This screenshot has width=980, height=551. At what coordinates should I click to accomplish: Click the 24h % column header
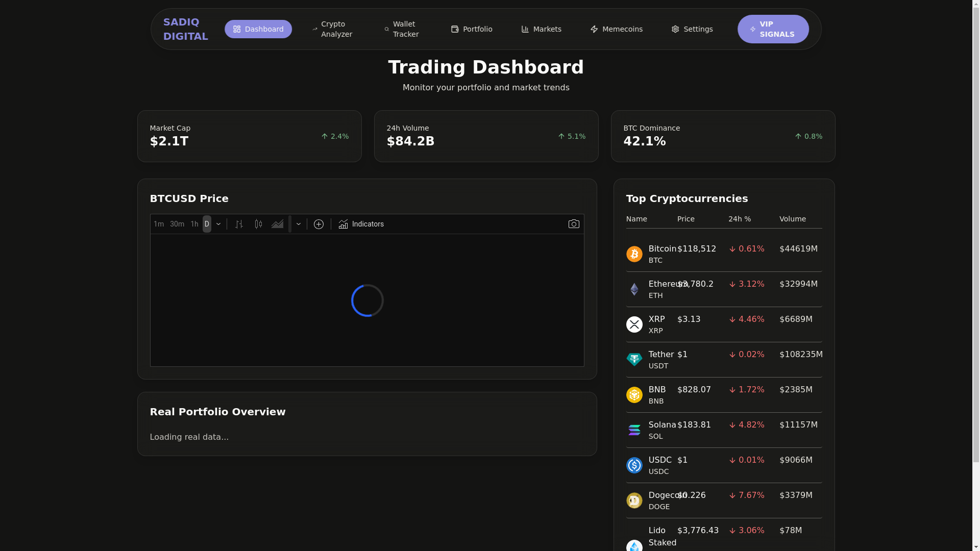tap(740, 219)
